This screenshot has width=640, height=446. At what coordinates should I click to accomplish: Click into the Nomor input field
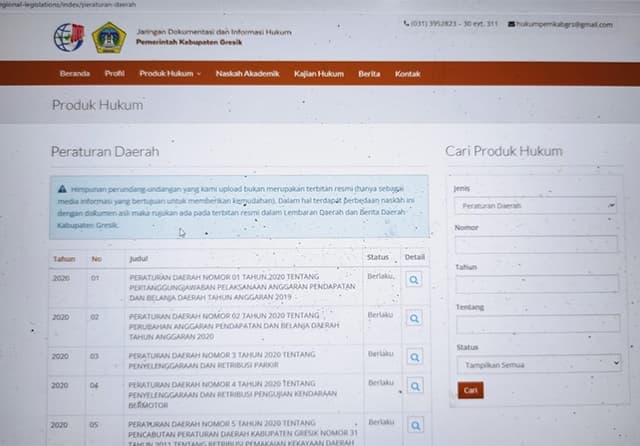click(x=536, y=244)
